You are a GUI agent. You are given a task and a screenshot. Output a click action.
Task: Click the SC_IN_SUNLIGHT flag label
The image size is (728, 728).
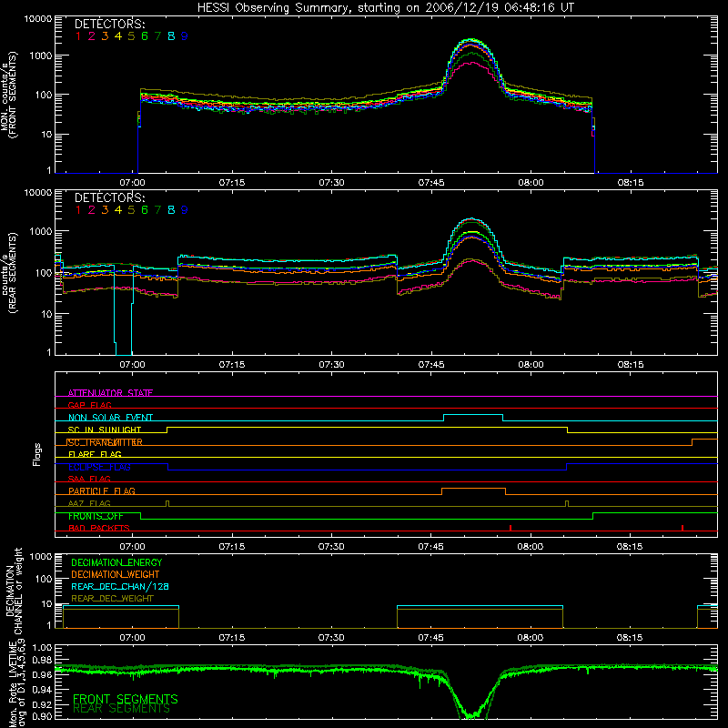pos(105,430)
